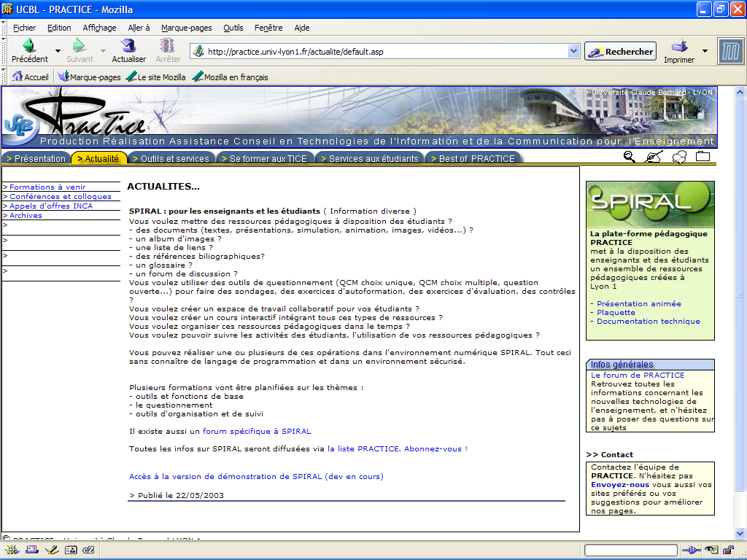Open the Outils menu
This screenshot has width=747, height=560.
coord(233,28)
